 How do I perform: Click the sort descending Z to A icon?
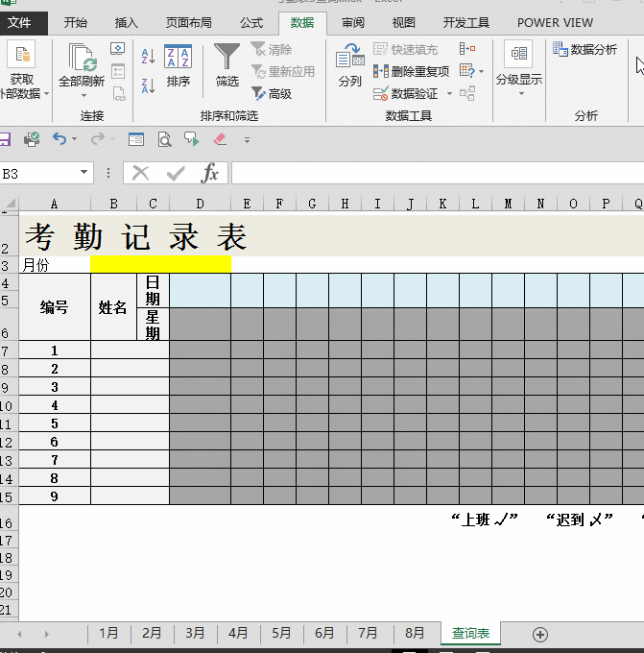148,86
